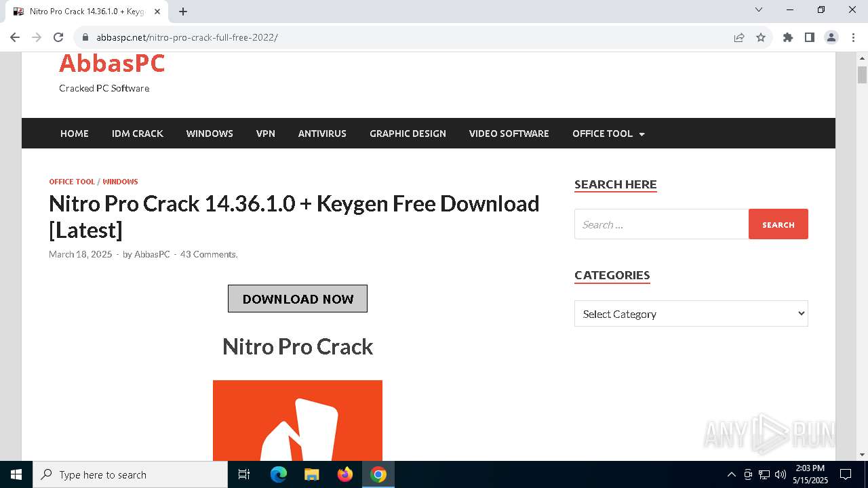Open the AbbasPC site logo link

(112, 63)
